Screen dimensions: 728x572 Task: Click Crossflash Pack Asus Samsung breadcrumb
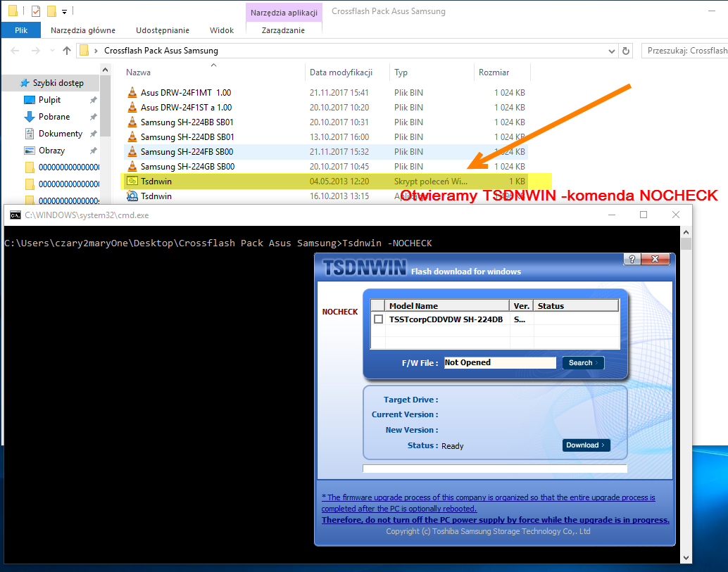161,51
